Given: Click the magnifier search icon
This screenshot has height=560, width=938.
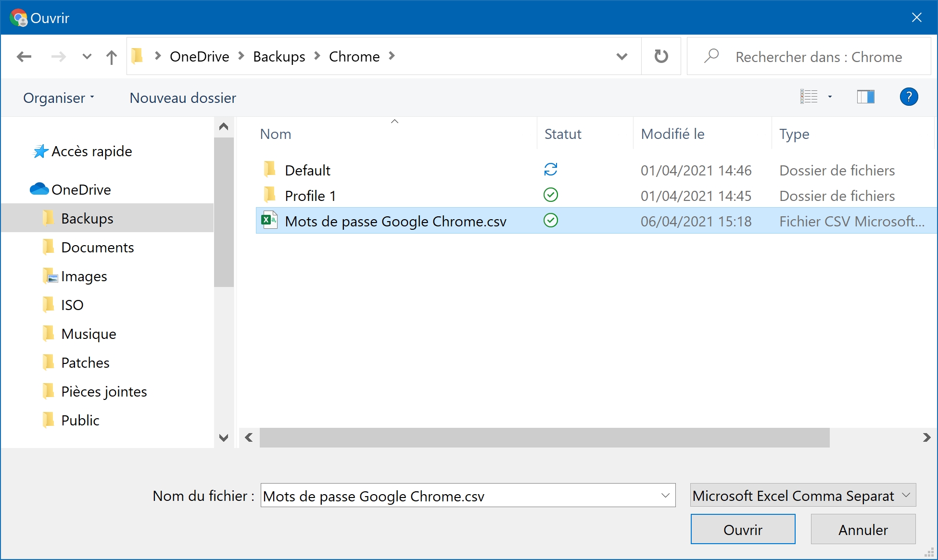Looking at the screenshot, I should [x=711, y=56].
